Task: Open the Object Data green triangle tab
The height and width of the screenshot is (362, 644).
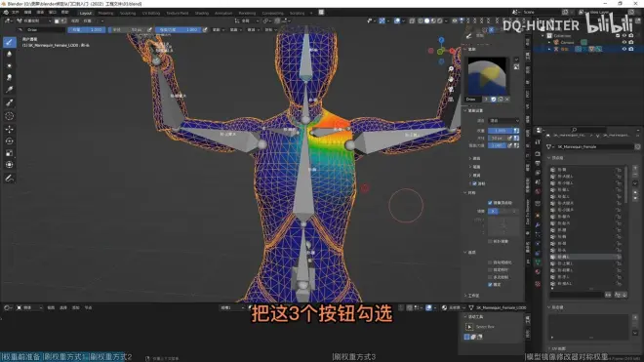Action: (538, 261)
